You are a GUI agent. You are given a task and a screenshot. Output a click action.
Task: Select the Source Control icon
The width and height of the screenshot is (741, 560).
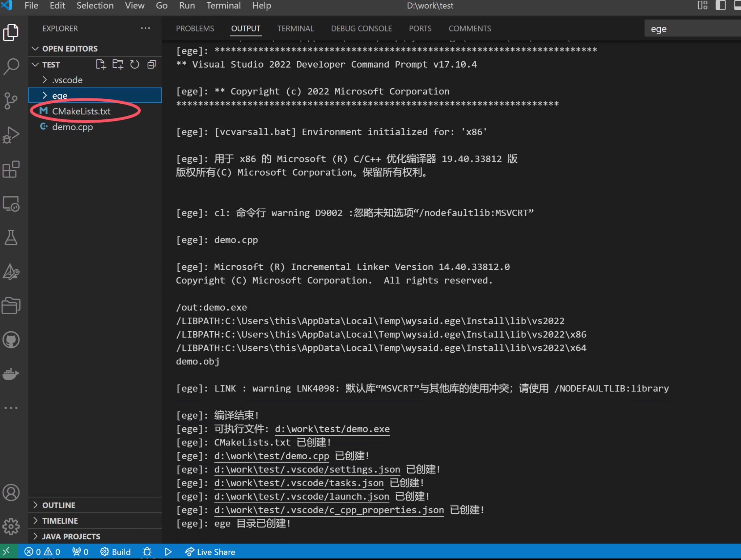point(12,101)
